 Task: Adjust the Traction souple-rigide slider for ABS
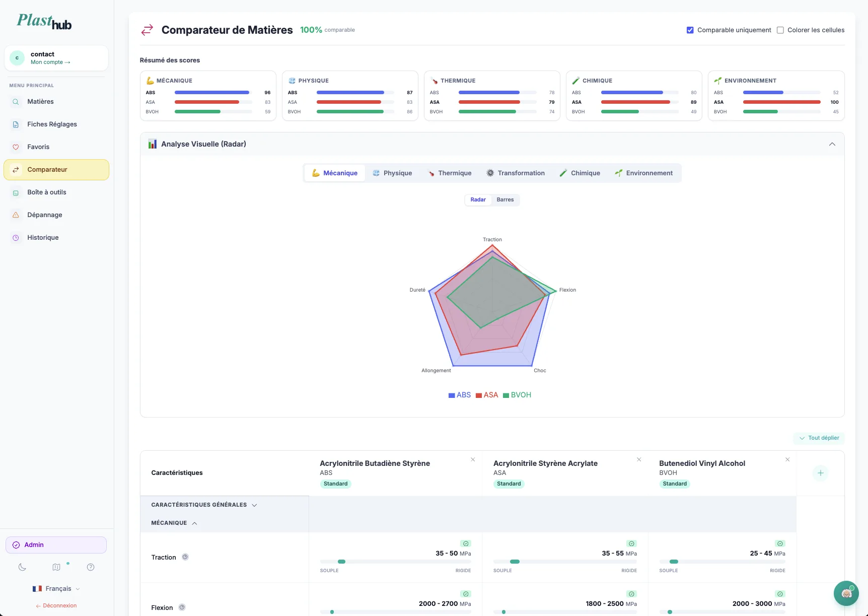(342, 562)
